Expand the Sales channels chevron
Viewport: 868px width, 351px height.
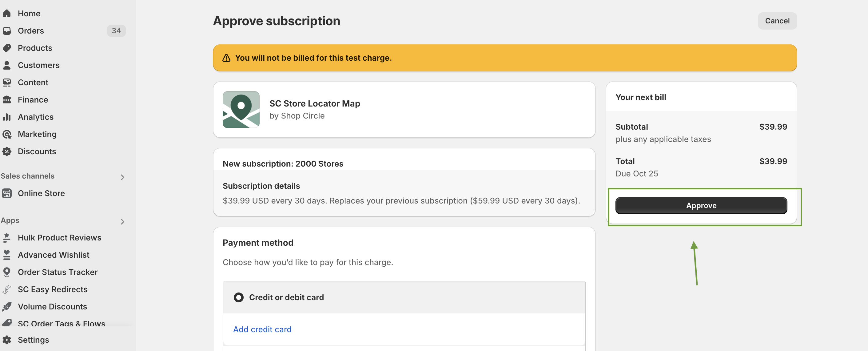[122, 177]
